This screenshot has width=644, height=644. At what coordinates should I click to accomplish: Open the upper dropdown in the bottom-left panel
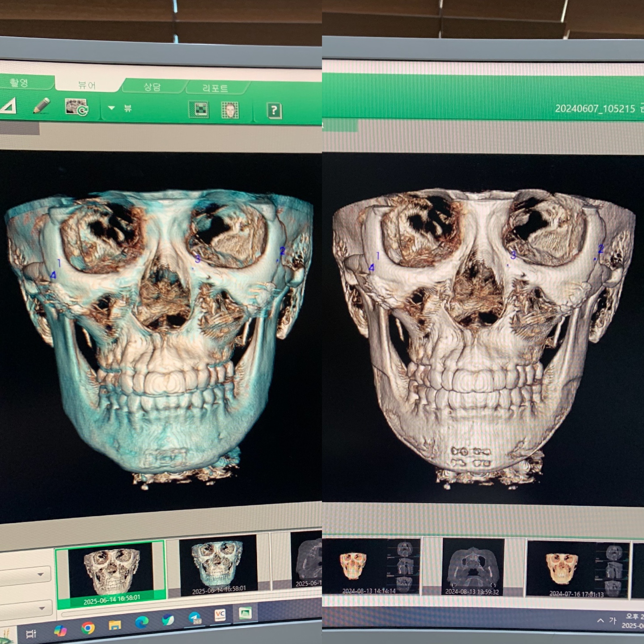pyautogui.click(x=40, y=574)
